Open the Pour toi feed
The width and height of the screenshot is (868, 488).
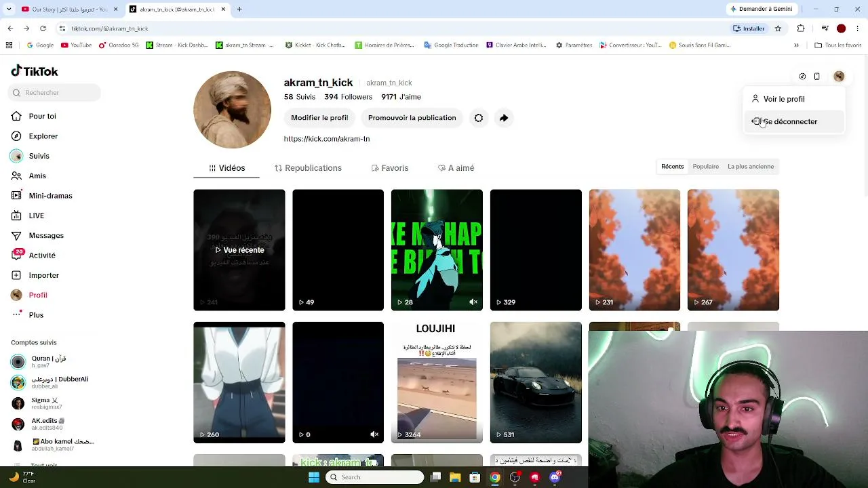[42, 116]
